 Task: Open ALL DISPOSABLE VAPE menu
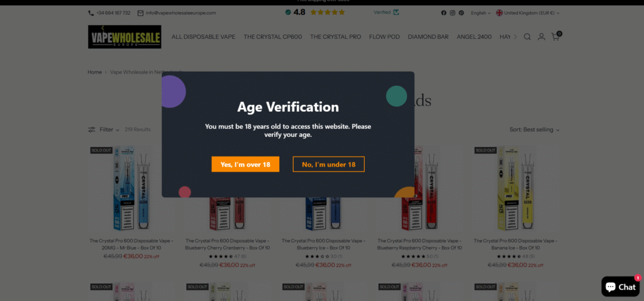tap(203, 37)
